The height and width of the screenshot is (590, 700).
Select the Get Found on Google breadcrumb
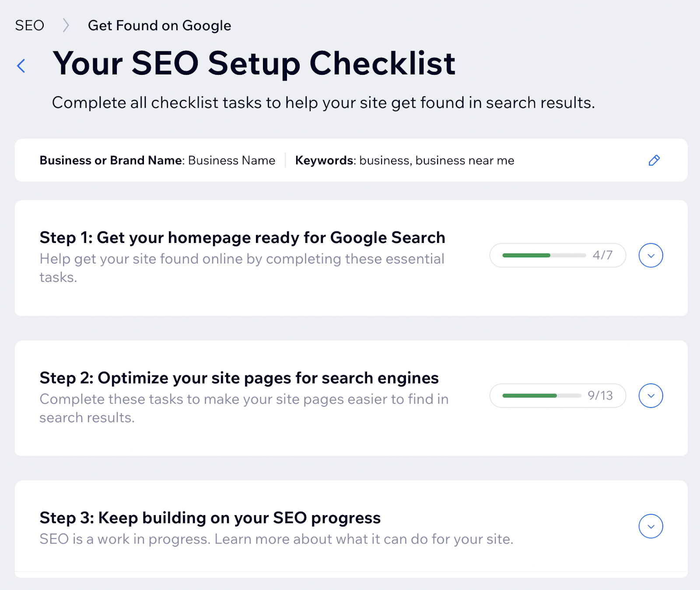pyautogui.click(x=159, y=25)
